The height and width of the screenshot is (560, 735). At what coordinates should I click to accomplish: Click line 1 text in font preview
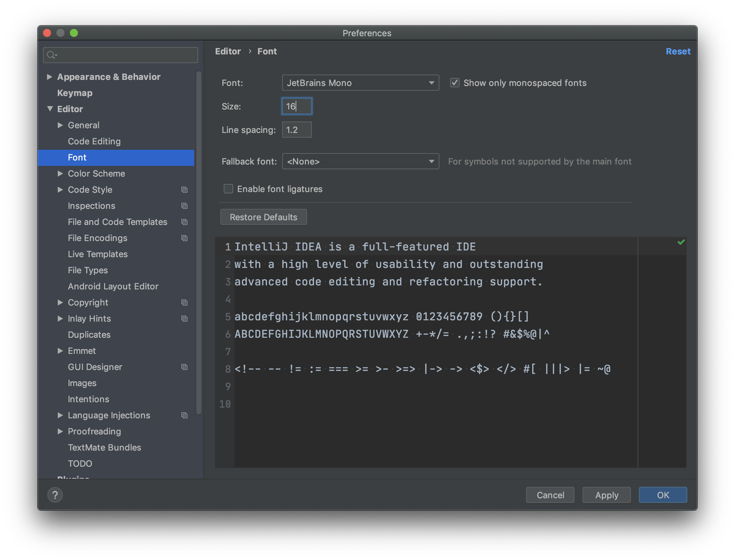(x=355, y=247)
